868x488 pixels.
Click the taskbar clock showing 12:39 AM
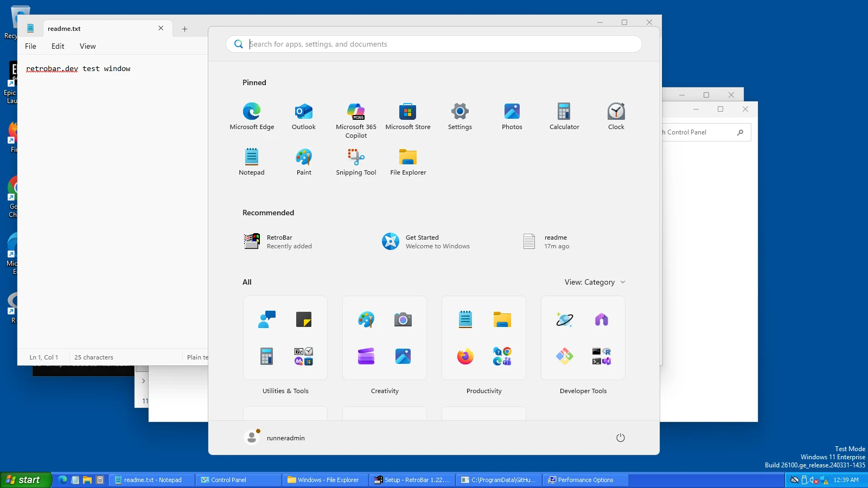(846, 480)
